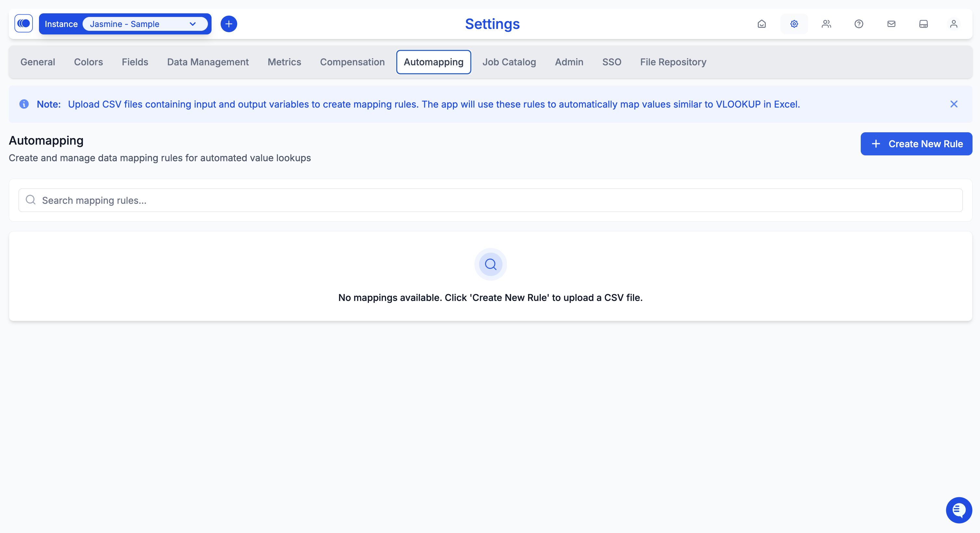Click the settings gear icon

[x=794, y=24]
